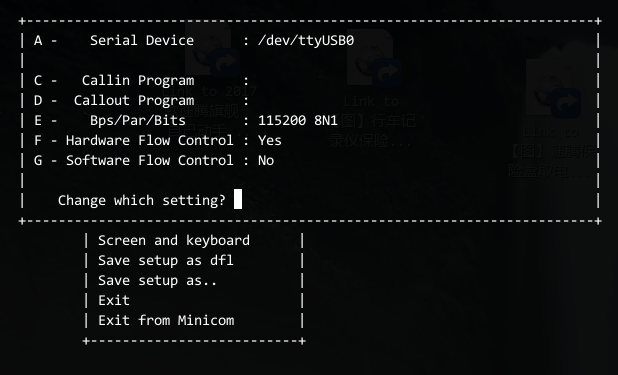Choose Save setup as.. entry
618x375 pixels.
point(157,281)
